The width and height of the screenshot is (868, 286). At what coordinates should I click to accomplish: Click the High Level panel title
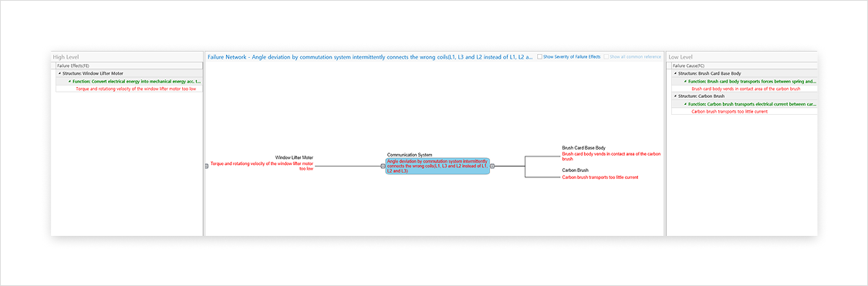[66, 57]
